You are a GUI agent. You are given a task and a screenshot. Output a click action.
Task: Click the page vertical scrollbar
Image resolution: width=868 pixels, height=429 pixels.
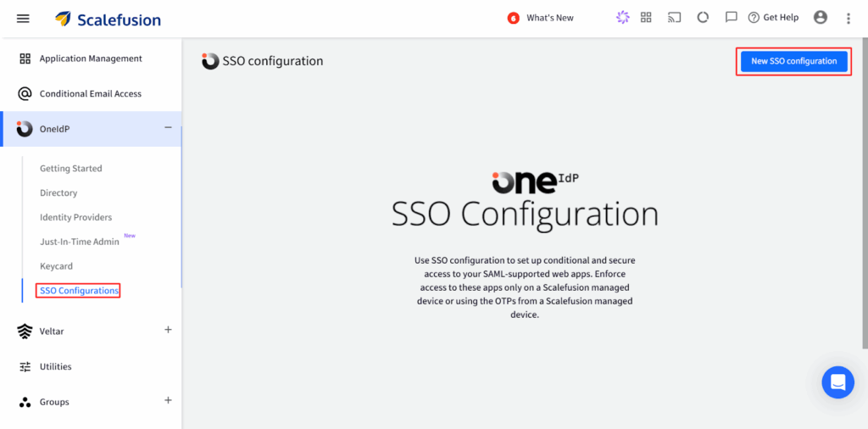pos(864,212)
